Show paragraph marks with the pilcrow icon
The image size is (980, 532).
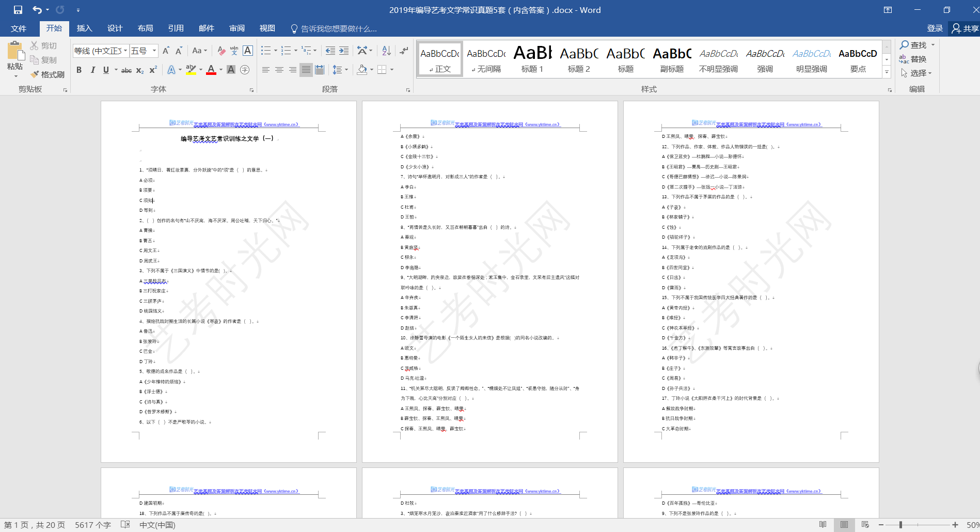[404, 51]
